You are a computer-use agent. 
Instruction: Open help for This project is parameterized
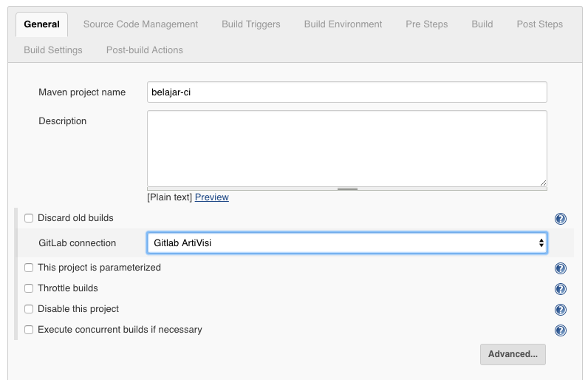click(560, 268)
